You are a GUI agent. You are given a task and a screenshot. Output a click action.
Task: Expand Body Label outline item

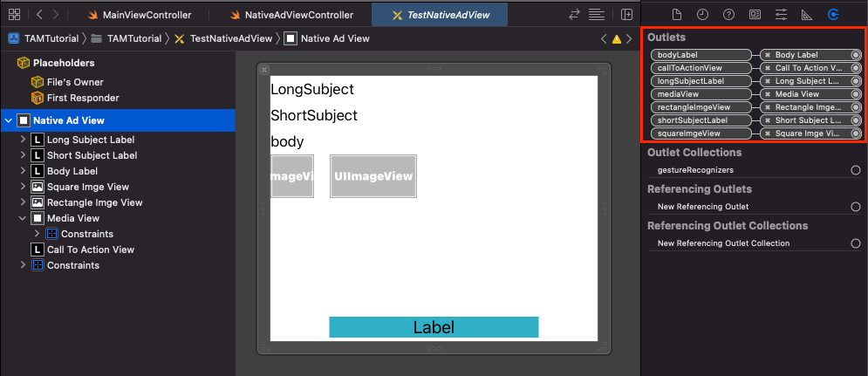[23, 171]
